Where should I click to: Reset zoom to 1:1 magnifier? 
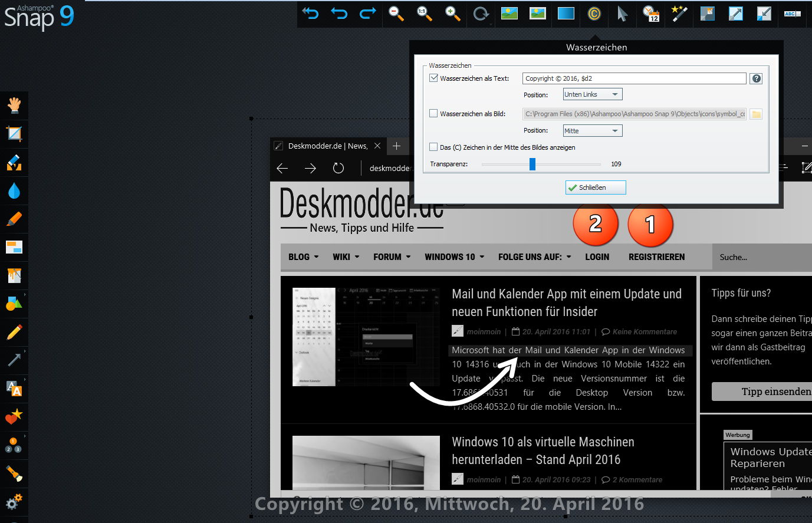pyautogui.click(x=425, y=13)
